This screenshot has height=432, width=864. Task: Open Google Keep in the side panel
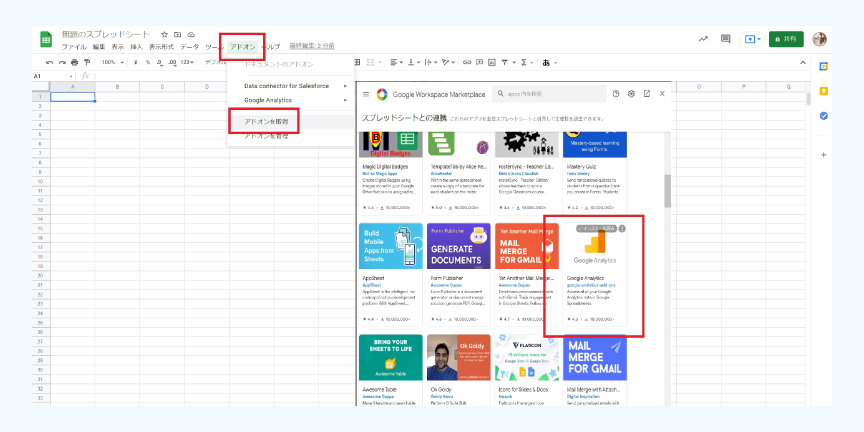point(824,91)
